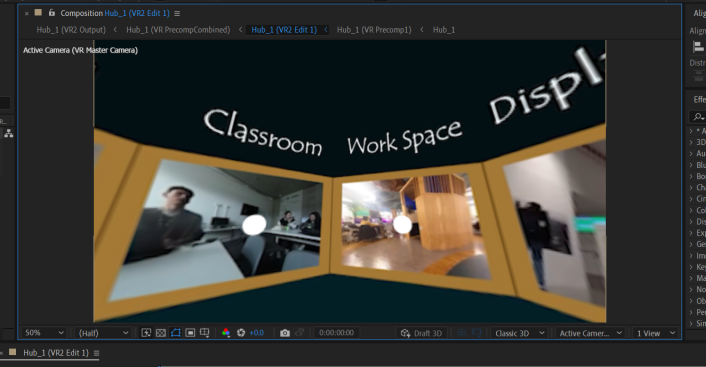Viewport: 706px width, 367px height.
Task: Open Show Channel RGB color icon
Action: (x=226, y=333)
